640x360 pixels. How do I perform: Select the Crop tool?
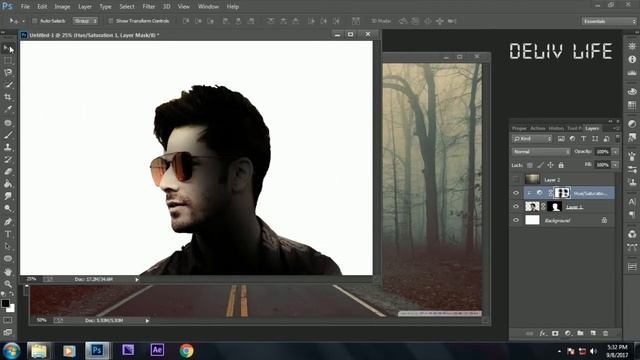[8, 97]
